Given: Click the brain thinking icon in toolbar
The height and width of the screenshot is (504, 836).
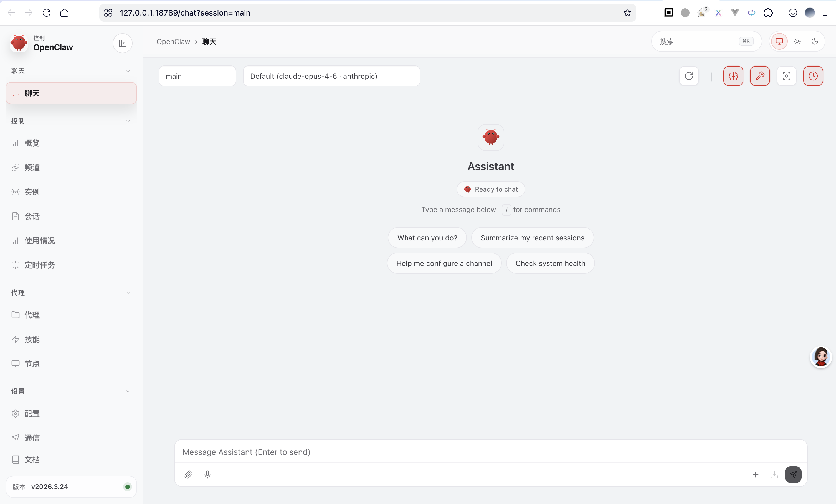Looking at the screenshot, I should pos(733,76).
